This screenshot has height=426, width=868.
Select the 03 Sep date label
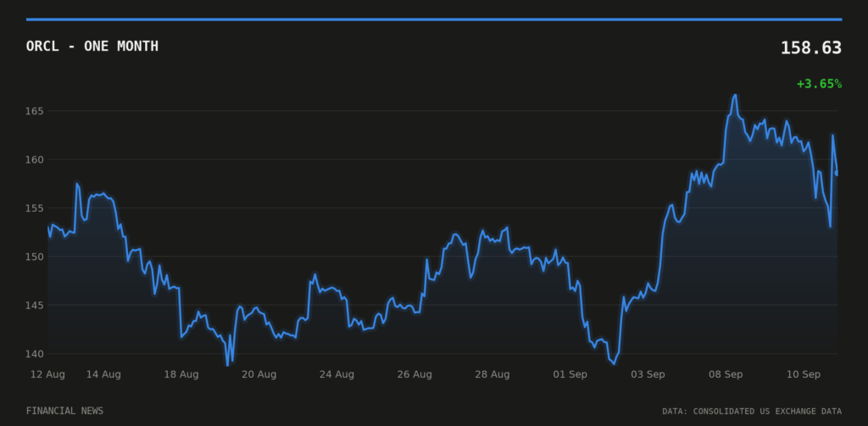(x=648, y=374)
